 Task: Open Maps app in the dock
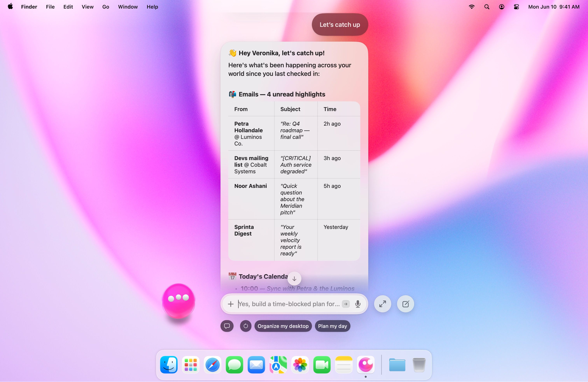[278, 365]
